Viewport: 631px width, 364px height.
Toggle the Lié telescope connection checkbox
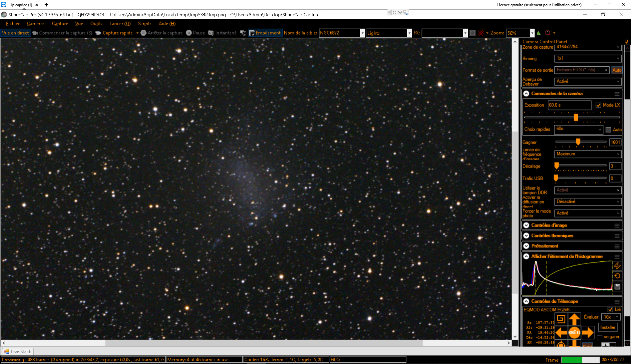click(610, 310)
